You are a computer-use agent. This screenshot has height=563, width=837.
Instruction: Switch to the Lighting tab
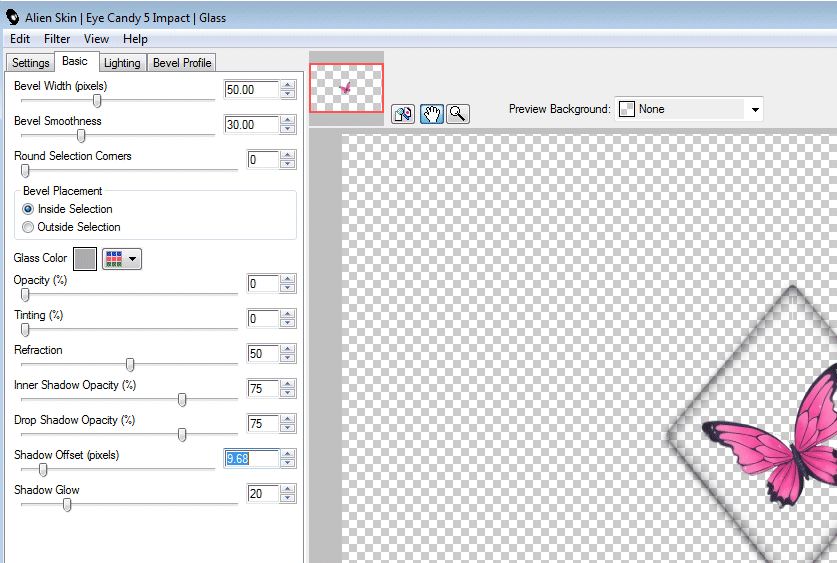122,62
